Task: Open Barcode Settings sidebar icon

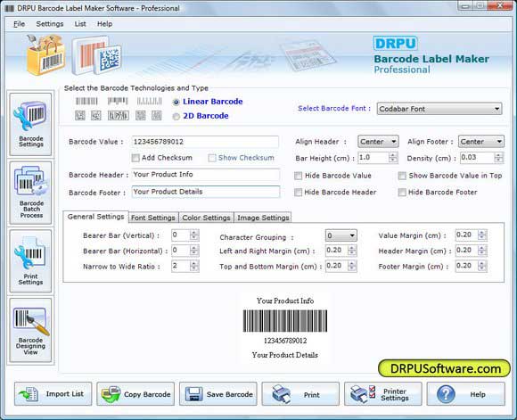Action: (30, 124)
